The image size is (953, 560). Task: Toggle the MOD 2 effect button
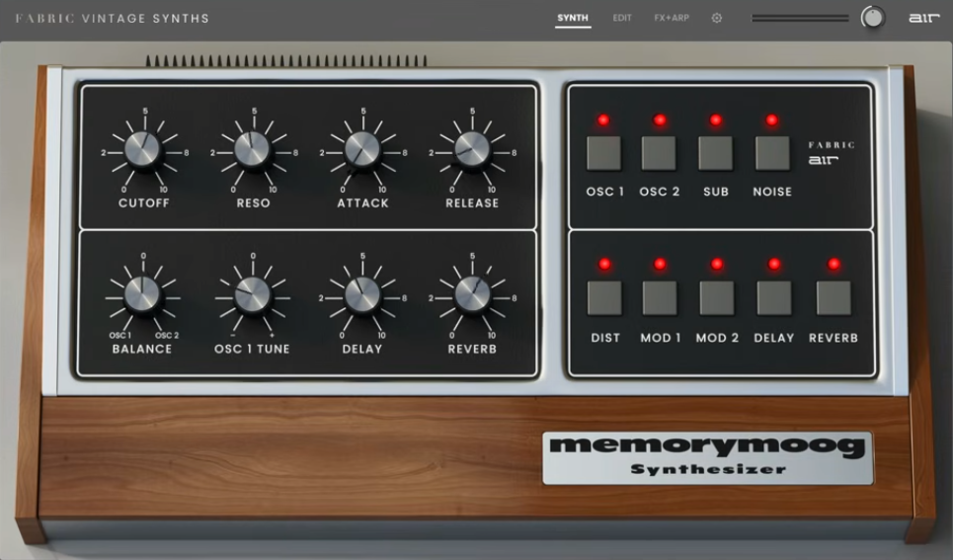(x=717, y=298)
